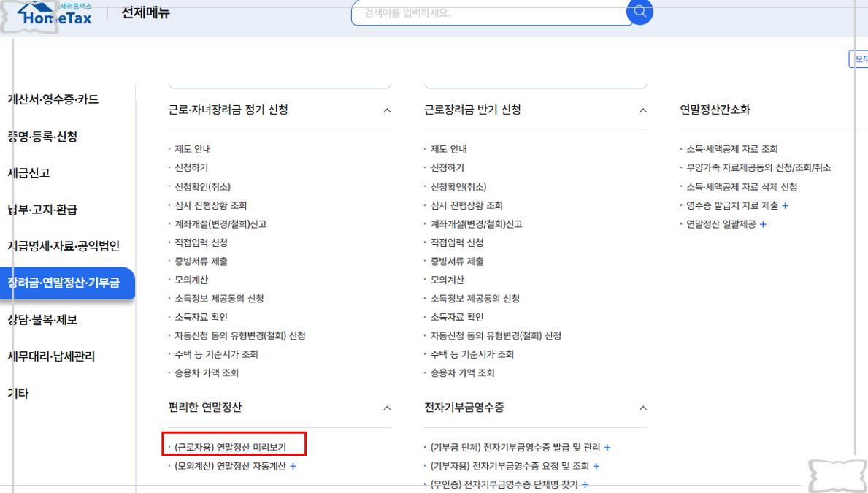Viewport: 868px width, 493px height.
Task: Select the 세금신고 menu
Action: coord(28,173)
